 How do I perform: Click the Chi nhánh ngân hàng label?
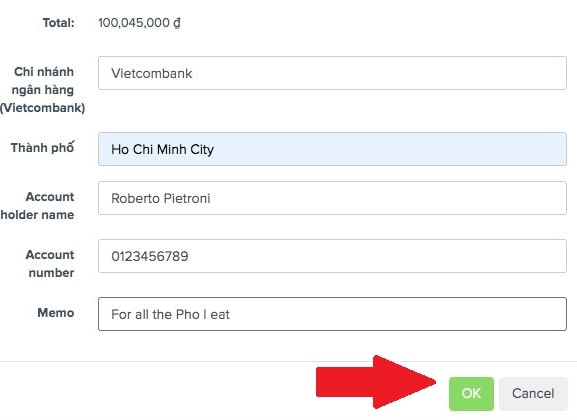tap(43, 89)
